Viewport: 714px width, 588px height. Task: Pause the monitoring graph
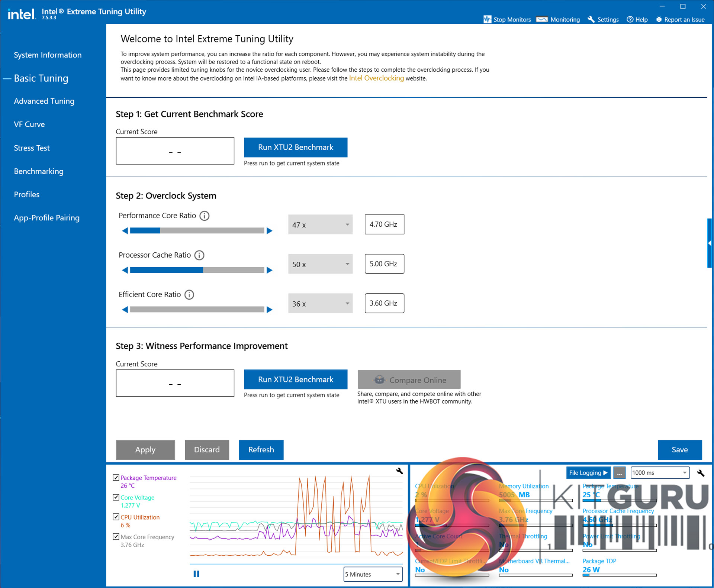click(196, 574)
